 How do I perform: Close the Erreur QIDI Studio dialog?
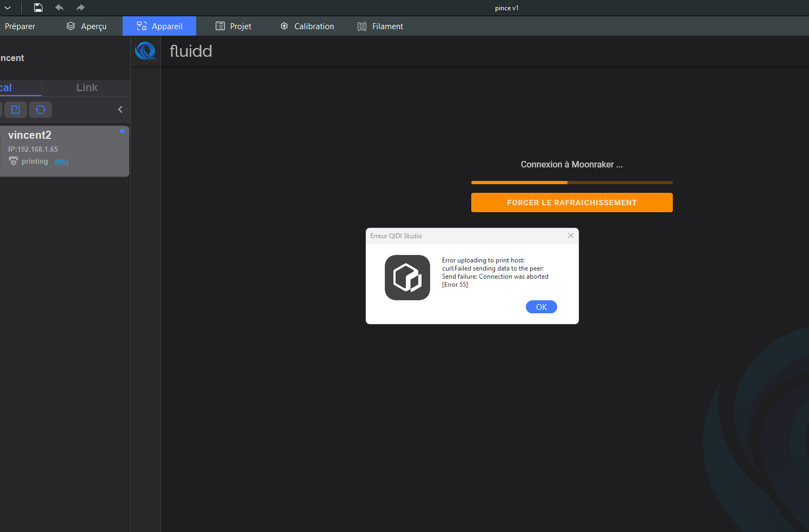point(571,235)
